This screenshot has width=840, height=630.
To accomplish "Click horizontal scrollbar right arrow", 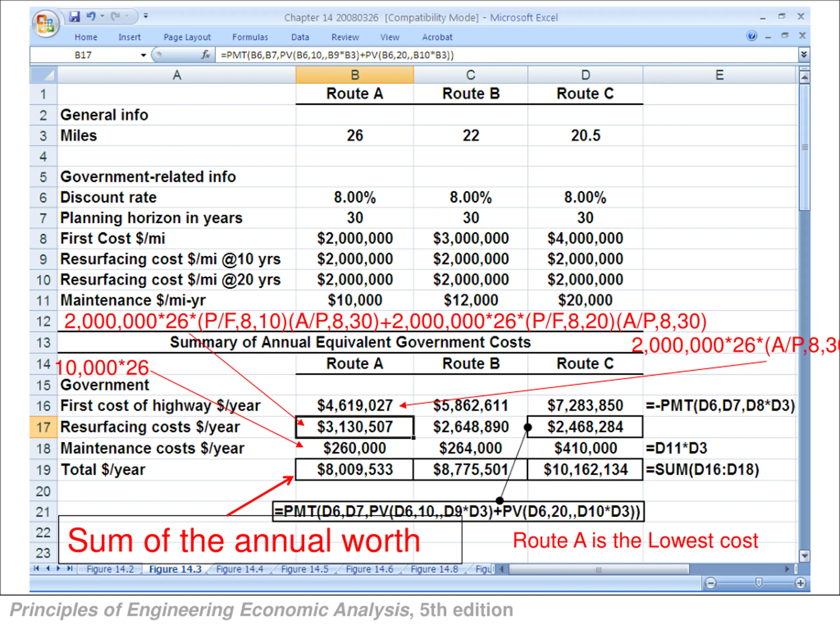I will tap(787, 569).
